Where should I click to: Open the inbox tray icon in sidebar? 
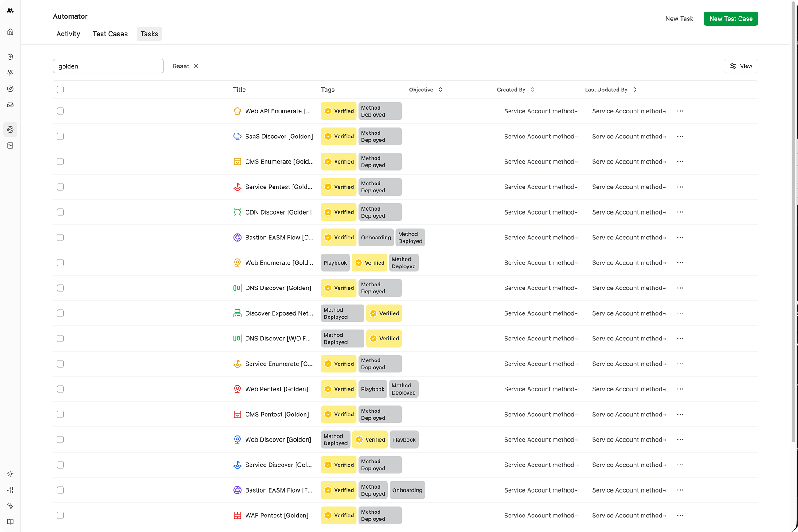pyautogui.click(x=10, y=105)
